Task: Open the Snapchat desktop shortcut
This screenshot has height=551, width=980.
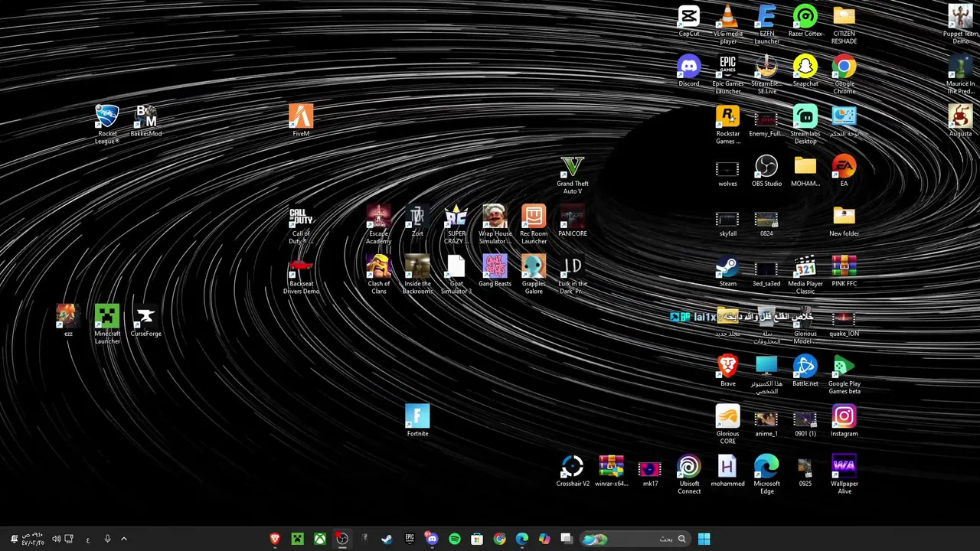Action: pyautogui.click(x=805, y=71)
